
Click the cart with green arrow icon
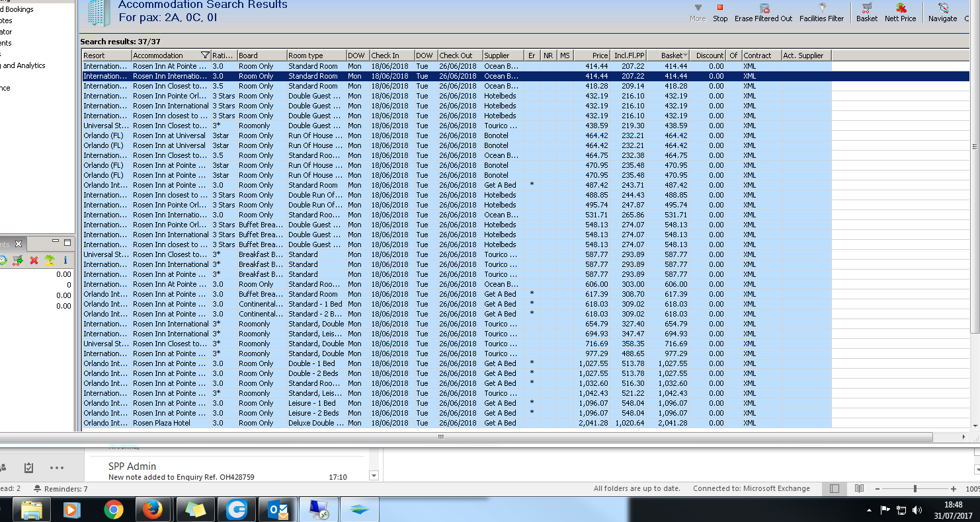click(18, 260)
